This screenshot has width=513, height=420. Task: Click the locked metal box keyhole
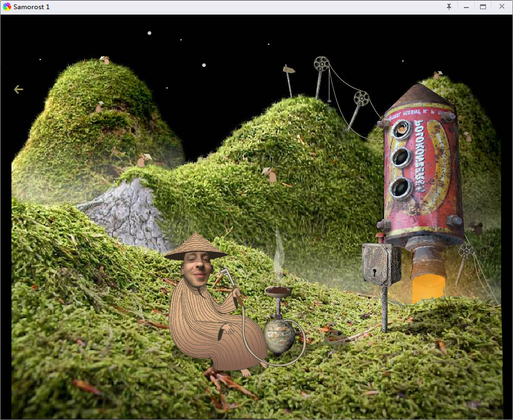(374, 272)
